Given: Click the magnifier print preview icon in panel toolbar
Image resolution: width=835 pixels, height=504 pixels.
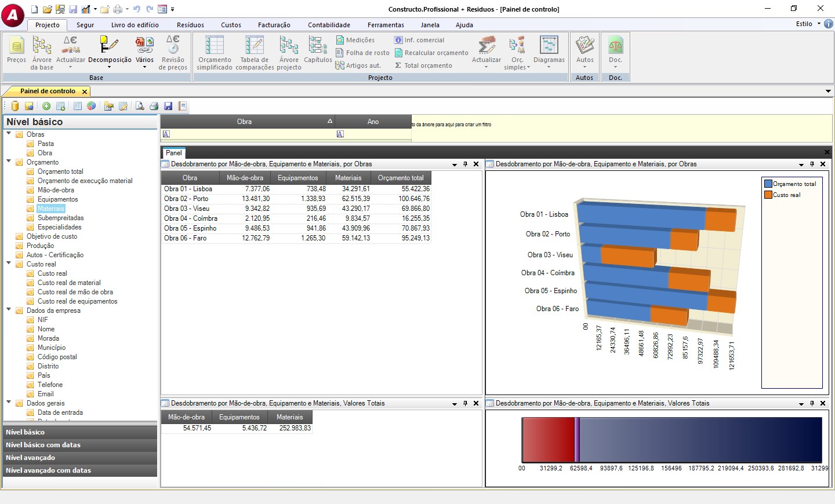Looking at the screenshot, I should [140, 106].
